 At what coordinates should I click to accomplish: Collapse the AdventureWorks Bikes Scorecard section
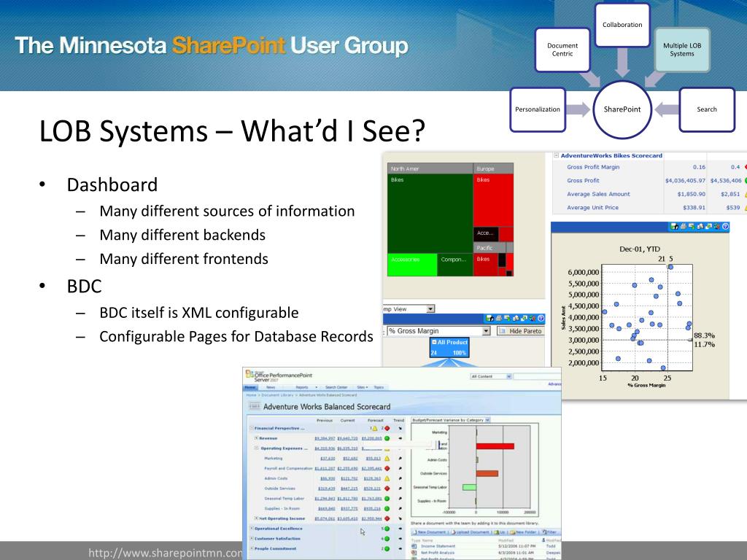coord(556,155)
